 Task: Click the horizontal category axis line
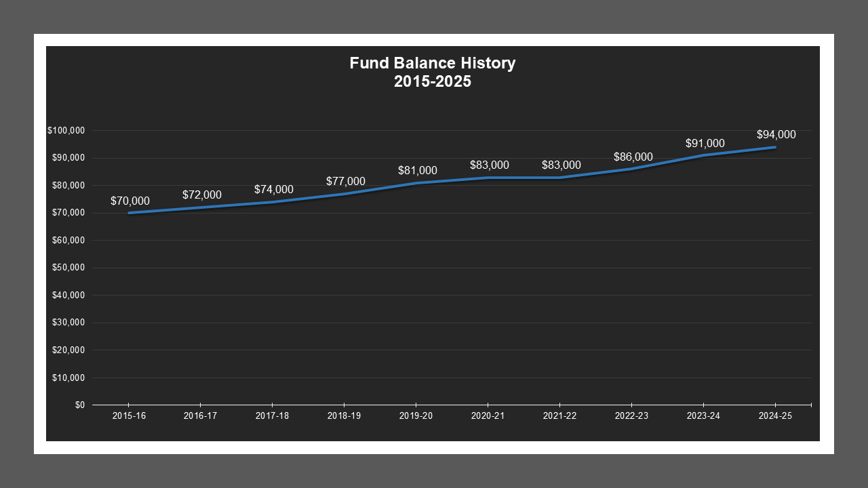[x=448, y=405]
